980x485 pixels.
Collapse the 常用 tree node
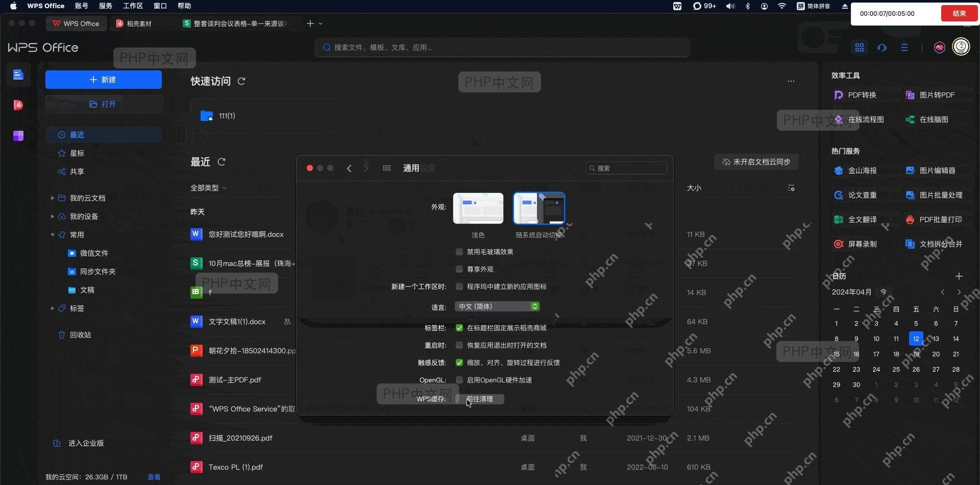pos(52,235)
